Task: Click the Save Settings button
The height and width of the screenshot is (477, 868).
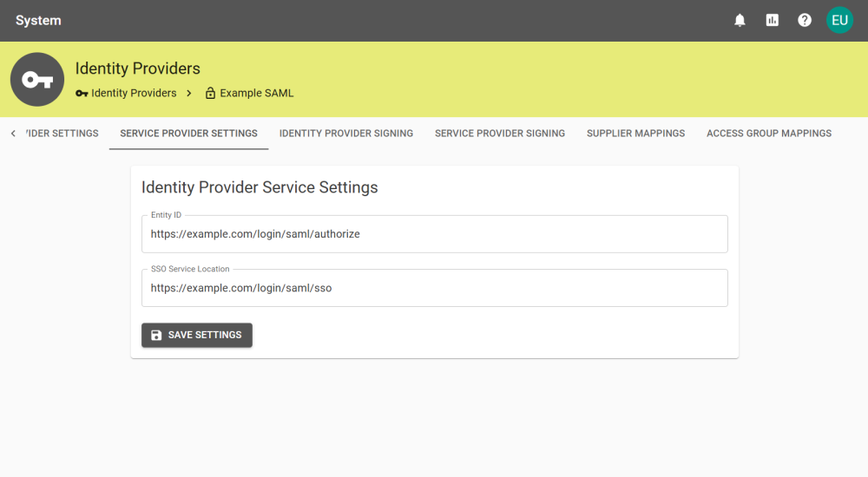Action: tap(196, 336)
